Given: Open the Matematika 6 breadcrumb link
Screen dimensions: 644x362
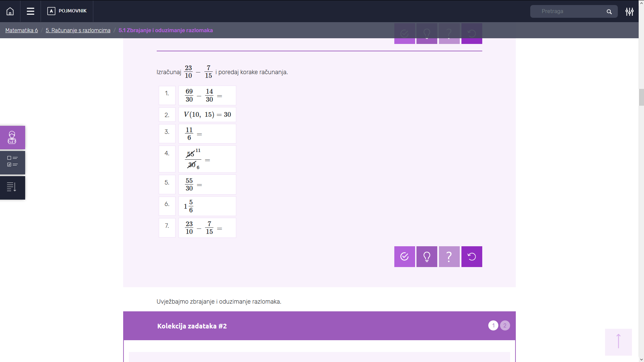Looking at the screenshot, I should pyautogui.click(x=21, y=30).
